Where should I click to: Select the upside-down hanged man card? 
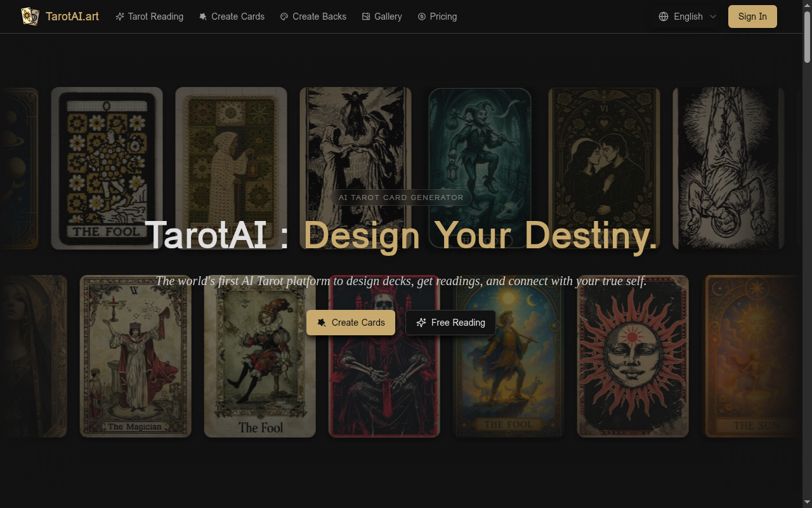(728, 168)
